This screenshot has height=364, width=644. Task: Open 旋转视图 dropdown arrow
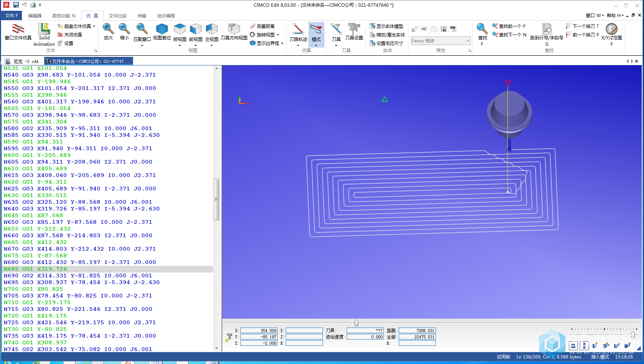[278, 35]
